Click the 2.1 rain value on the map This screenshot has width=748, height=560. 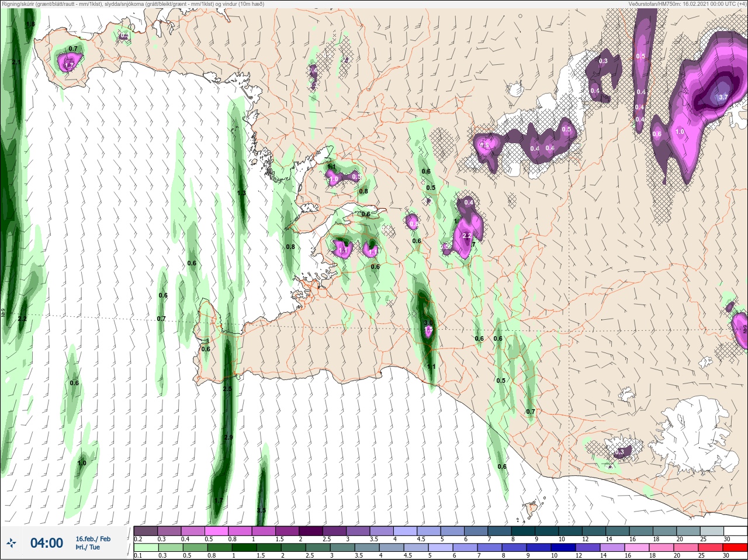(16, 62)
